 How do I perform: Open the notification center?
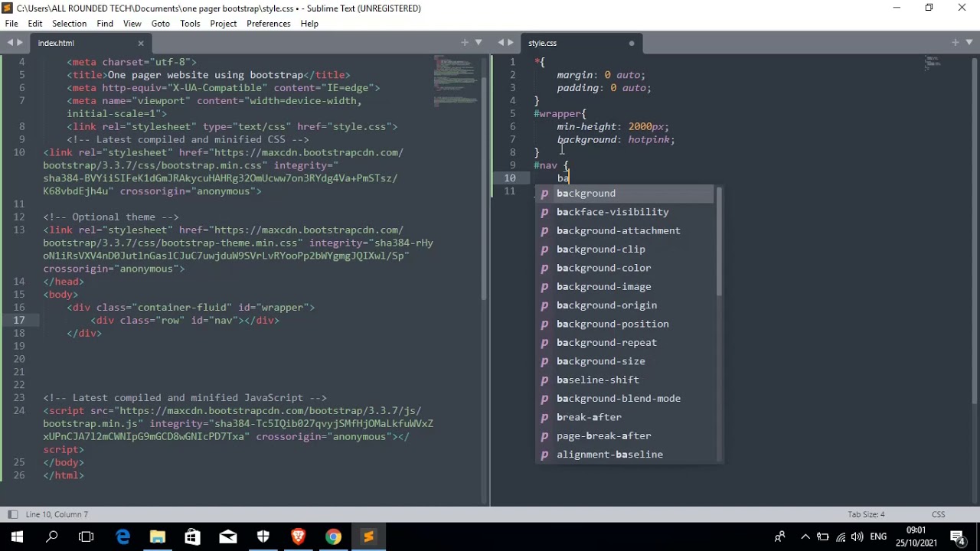pos(957,537)
